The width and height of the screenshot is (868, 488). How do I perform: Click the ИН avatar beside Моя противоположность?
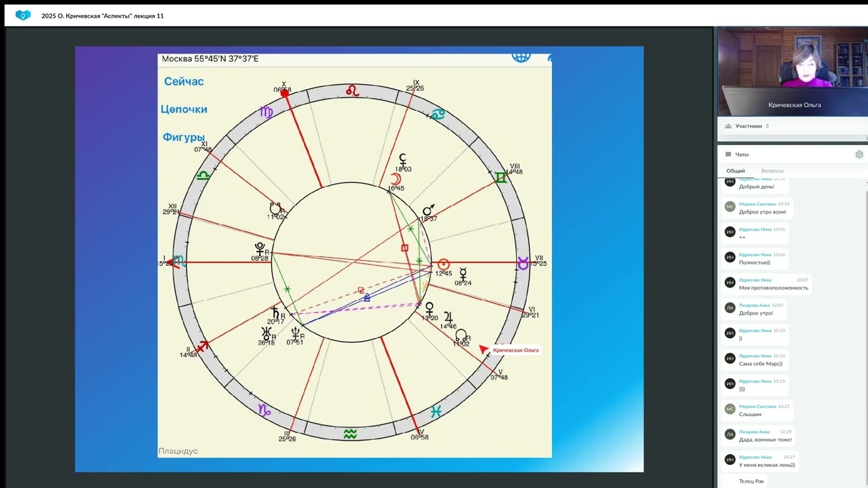coord(730,283)
